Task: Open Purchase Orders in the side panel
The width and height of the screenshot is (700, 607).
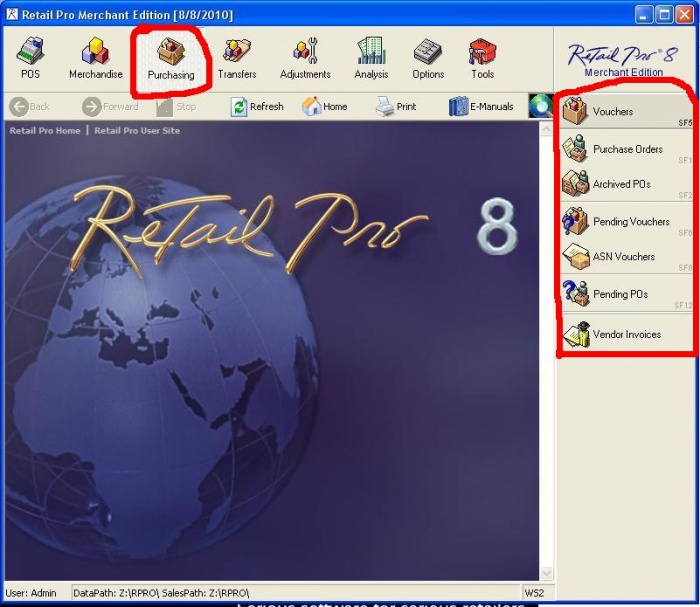Action: coord(626,149)
